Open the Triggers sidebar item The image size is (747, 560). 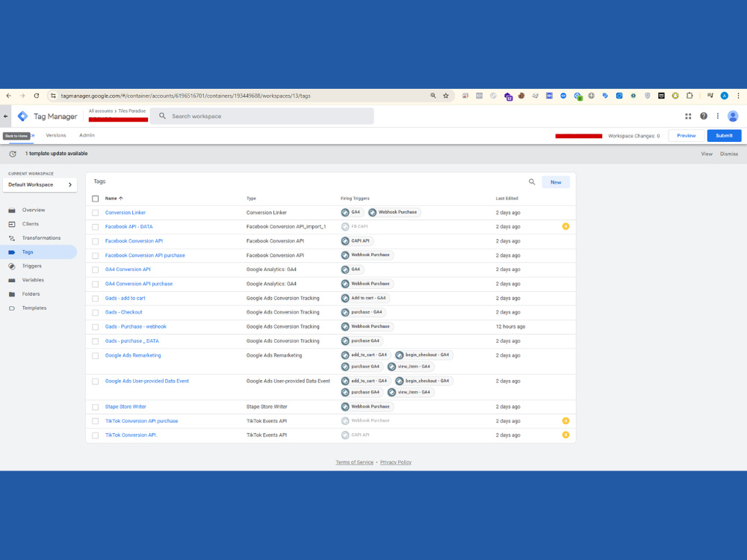31,267
